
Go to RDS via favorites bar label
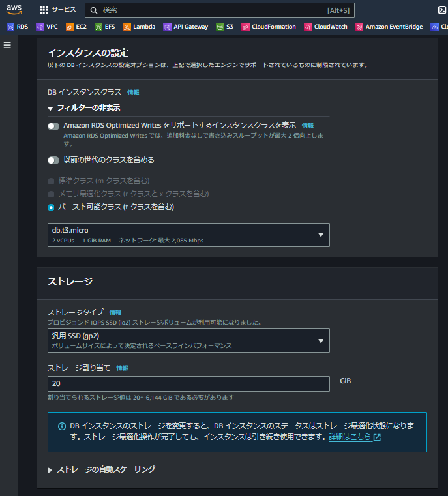coord(22,27)
